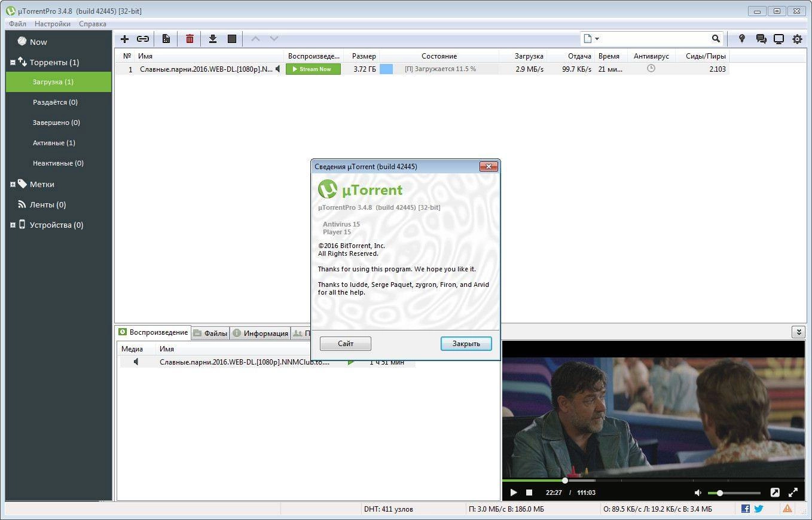Click in the search input field
Viewport: 812px width, 520px height.
(656, 39)
